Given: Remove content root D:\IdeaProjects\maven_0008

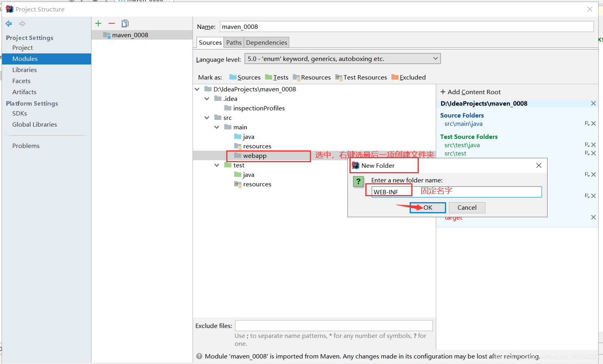Looking at the screenshot, I should tap(593, 103).
